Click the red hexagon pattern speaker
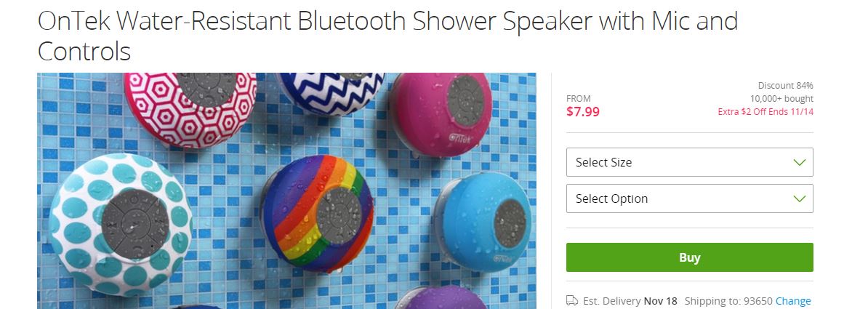Image resolution: width=868 pixels, height=309 pixels. 190,110
